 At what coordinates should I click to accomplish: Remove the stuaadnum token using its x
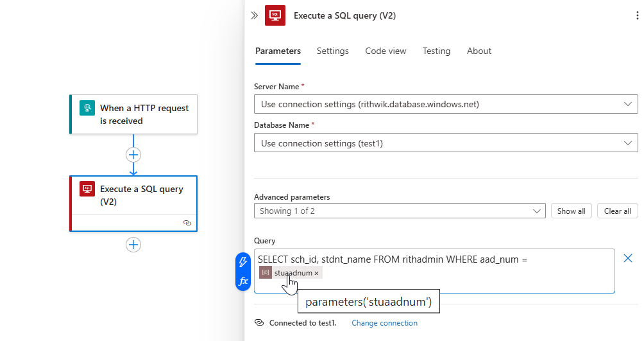tap(316, 273)
